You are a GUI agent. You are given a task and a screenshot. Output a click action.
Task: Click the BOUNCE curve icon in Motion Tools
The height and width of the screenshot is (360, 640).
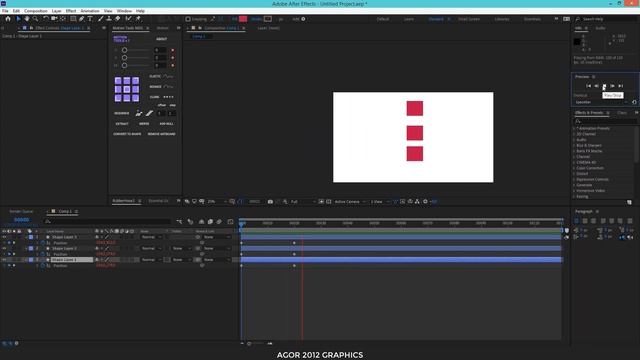point(168,87)
